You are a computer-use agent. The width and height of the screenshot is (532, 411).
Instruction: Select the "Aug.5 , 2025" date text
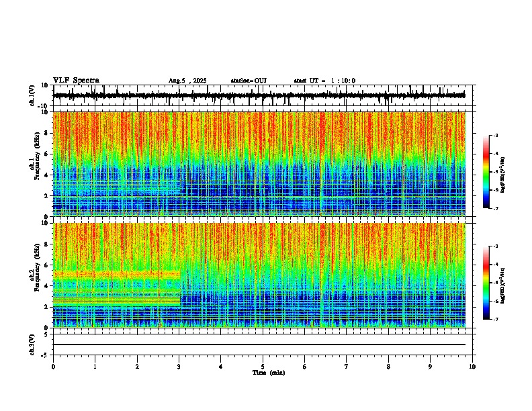187,81
